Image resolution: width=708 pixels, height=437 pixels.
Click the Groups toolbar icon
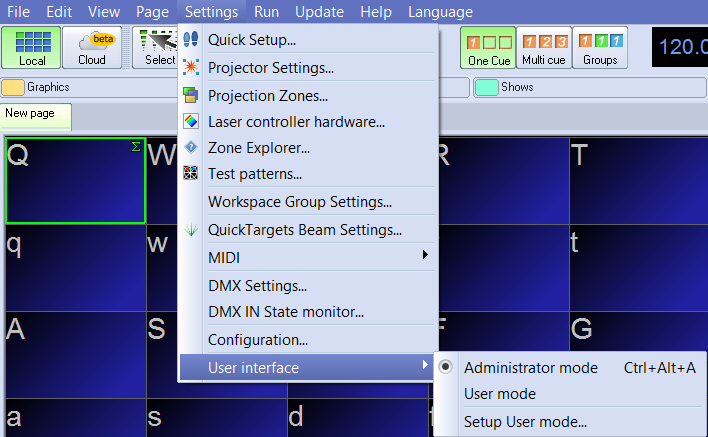click(x=600, y=47)
